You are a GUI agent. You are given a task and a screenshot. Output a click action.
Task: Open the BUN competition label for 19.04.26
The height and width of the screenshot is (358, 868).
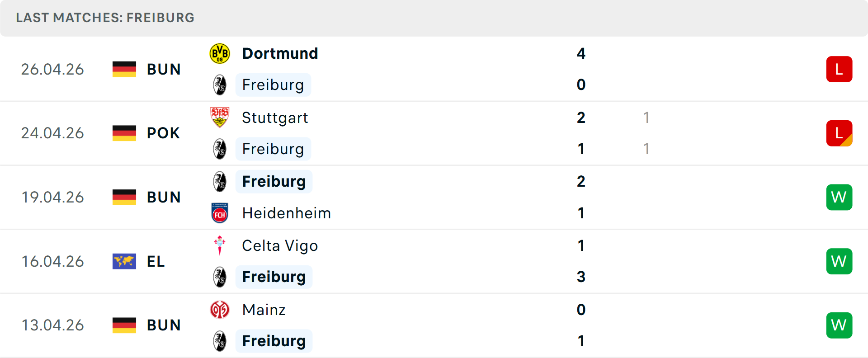click(x=164, y=197)
